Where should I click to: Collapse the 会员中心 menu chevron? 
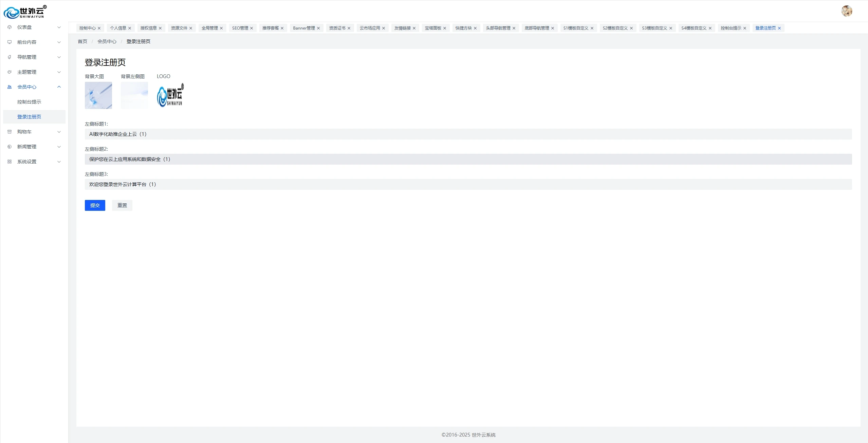[x=59, y=87]
